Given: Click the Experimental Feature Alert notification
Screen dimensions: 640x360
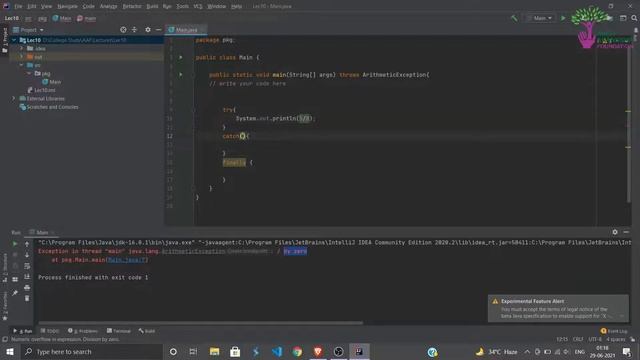Looking at the screenshot, I should (558, 309).
